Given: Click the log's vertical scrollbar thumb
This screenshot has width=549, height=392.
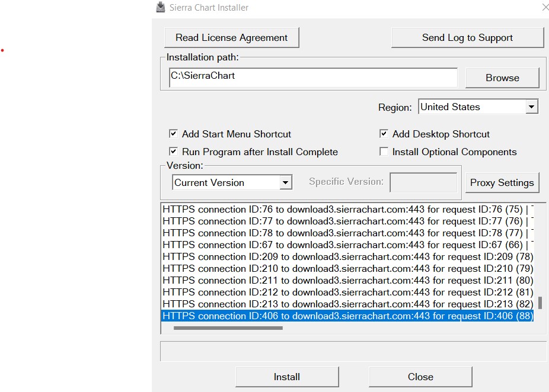Looking at the screenshot, I should [x=540, y=303].
